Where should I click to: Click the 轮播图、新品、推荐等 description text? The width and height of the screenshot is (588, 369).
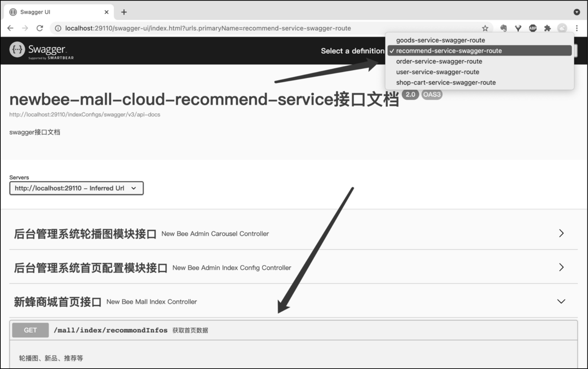51,358
